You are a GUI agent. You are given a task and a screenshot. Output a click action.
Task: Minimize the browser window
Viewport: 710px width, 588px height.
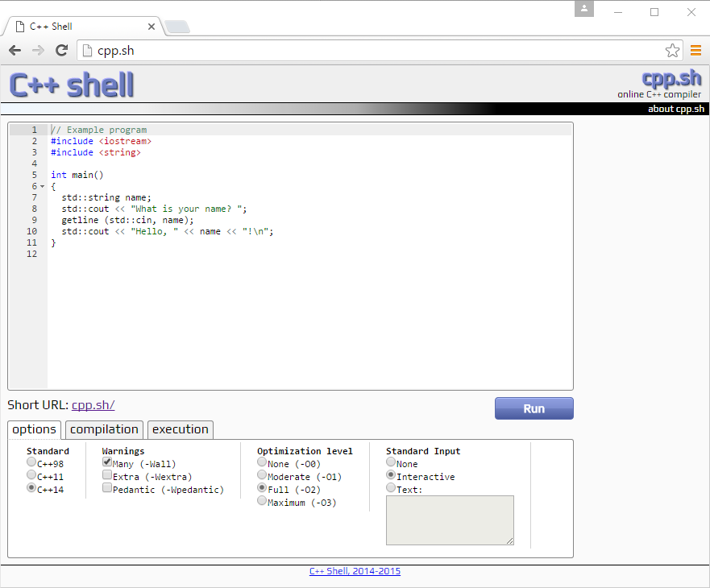[x=618, y=12]
